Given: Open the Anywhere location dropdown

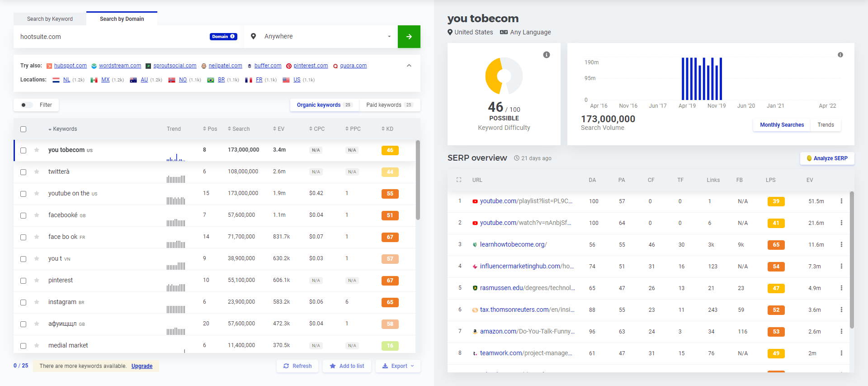Looking at the screenshot, I should [321, 37].
